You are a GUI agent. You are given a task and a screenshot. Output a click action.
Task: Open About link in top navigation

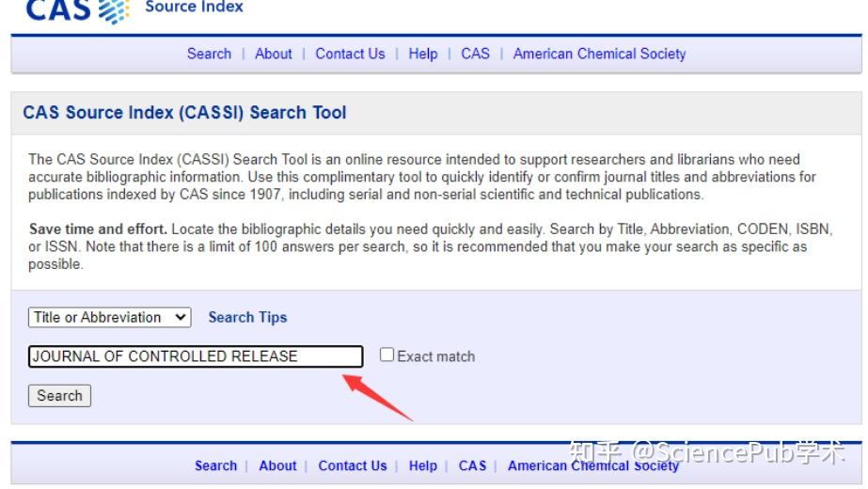274,54
